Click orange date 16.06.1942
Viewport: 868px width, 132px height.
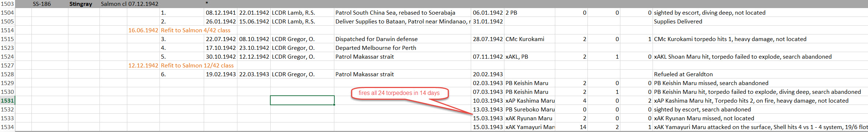tap(143, 30)
